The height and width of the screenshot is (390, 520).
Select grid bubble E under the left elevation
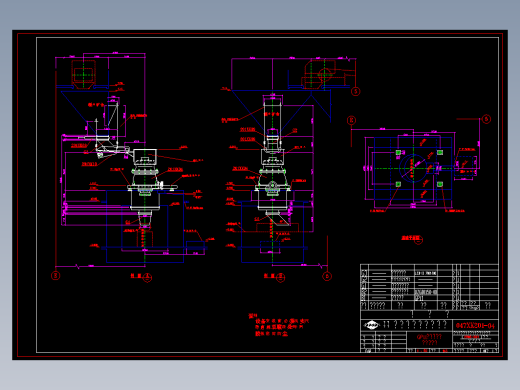[56, 276]
